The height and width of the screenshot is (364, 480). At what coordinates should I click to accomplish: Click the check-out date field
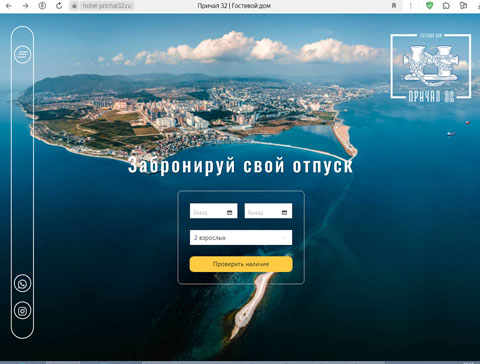point(268,211)
